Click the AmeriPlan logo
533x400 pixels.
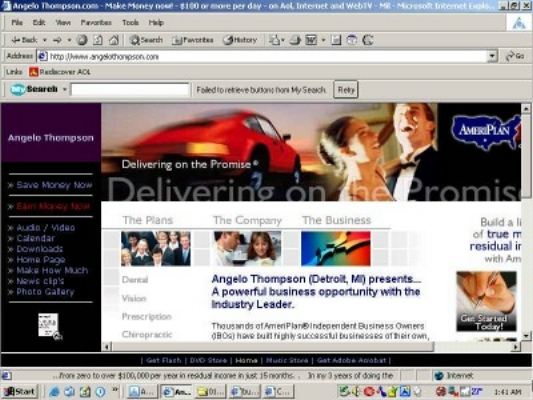486,132
